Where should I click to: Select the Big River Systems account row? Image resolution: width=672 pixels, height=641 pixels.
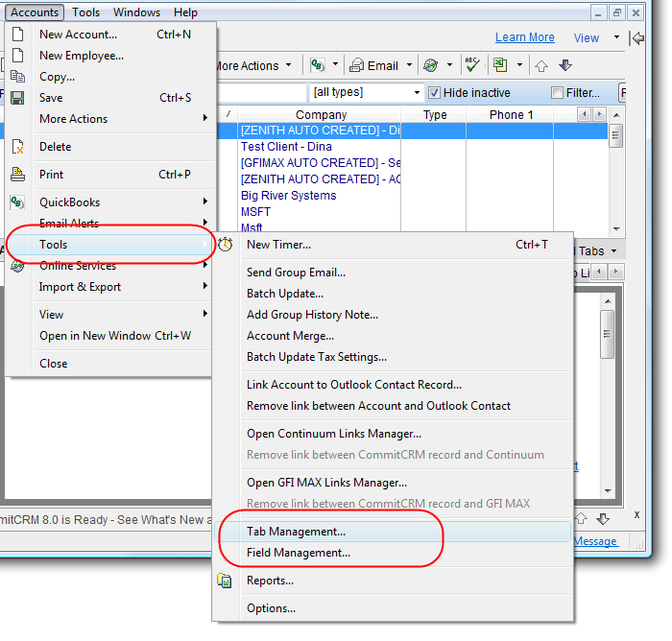pyautogui.click(x=288, y=196)
